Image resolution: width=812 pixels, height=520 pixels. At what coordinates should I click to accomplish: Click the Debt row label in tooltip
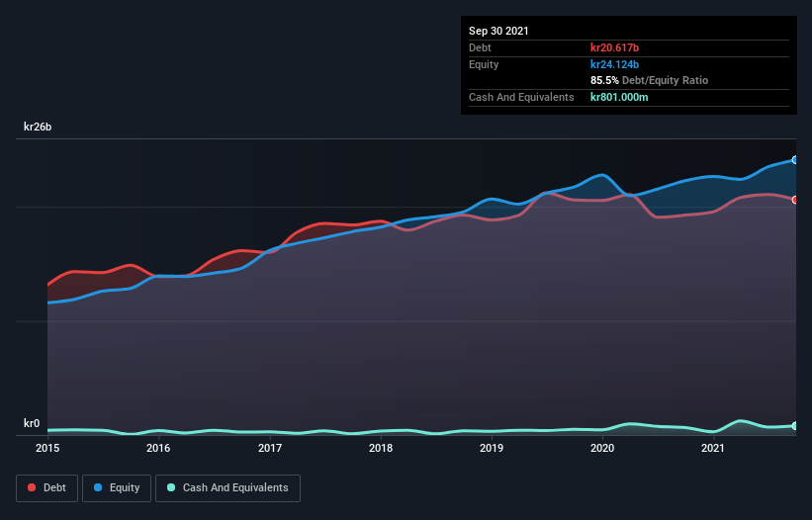pyautogui.click(x=480, y=47)
